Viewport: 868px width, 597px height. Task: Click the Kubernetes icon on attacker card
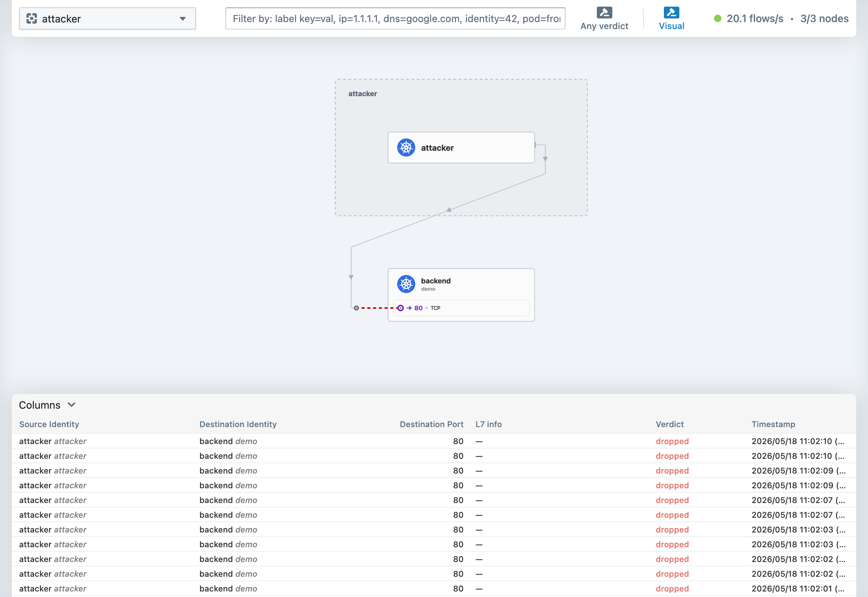point(406,147)
